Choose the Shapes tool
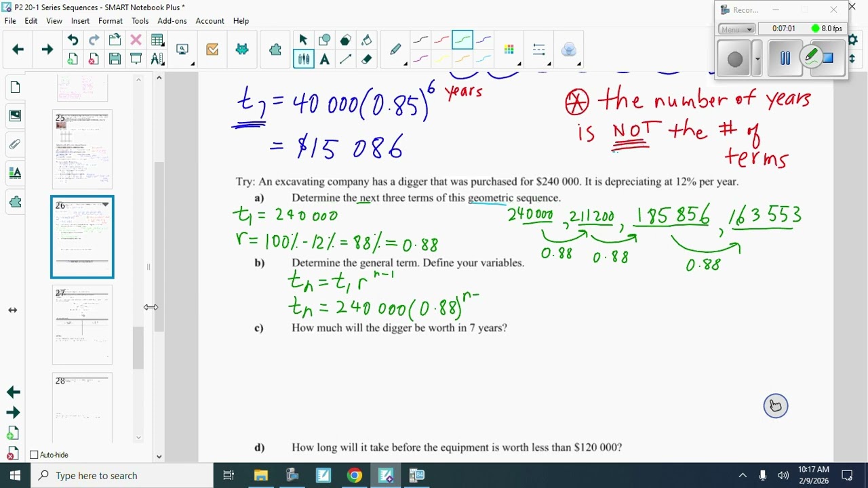Viewport: 868px width, 488px height. coord(325,40)
